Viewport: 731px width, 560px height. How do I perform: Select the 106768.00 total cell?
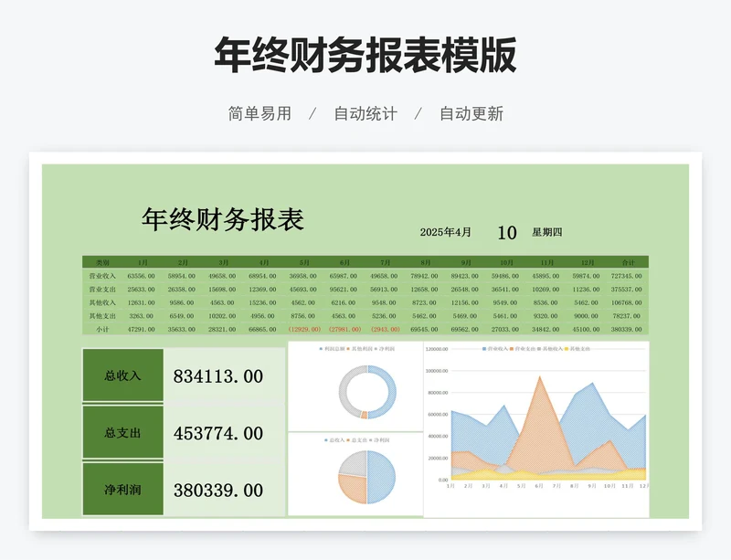(627, 302)
